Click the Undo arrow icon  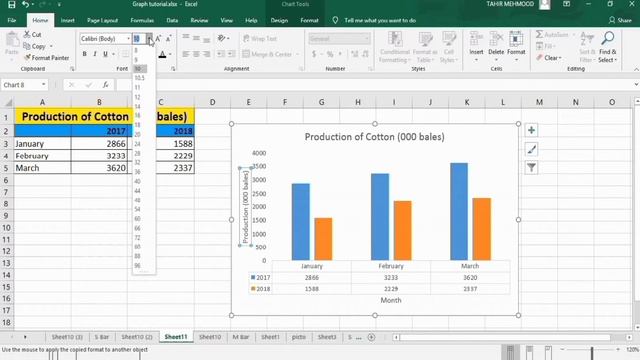[26, 4]
